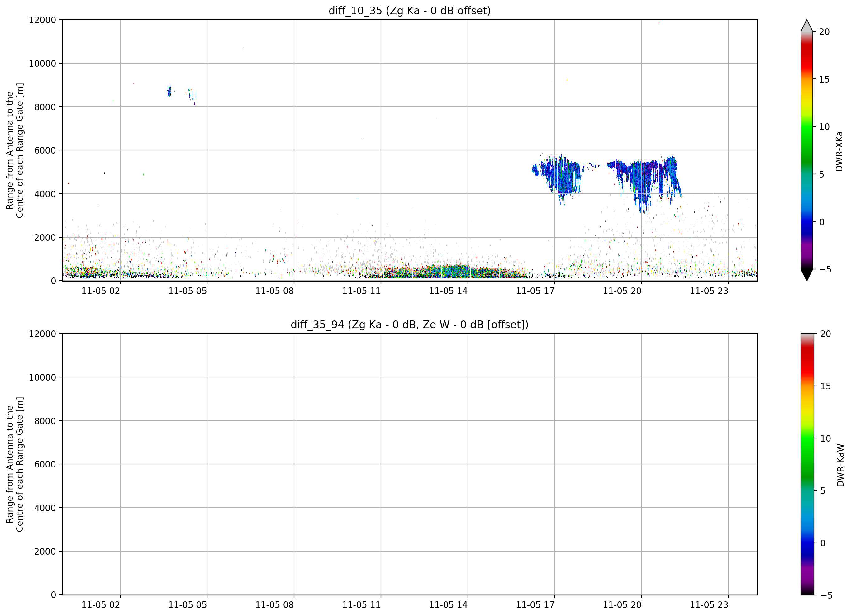The image size is (851, 616).
Task: Click the 10000 tick on top plot
Action: [x=42, y=64]
